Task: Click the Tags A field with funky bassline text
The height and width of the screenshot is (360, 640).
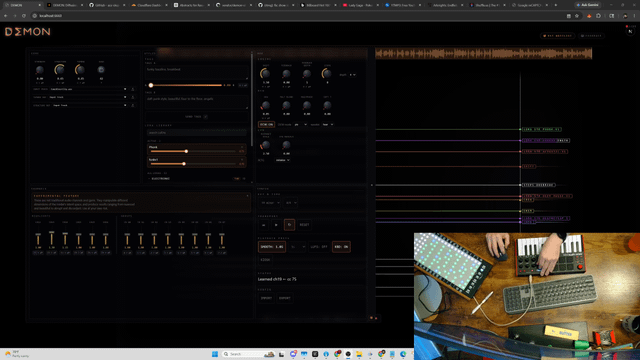Action: [x=197, y=73]
